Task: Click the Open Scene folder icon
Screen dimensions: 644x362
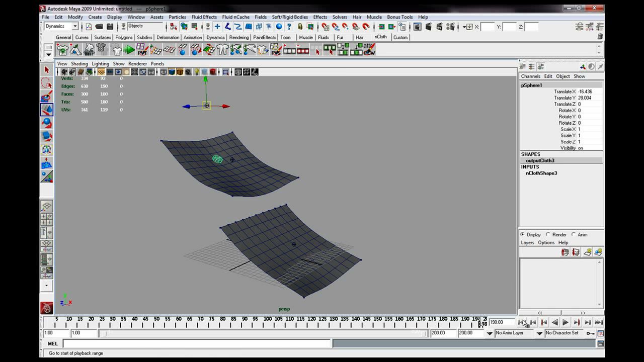Action: pos(99,27)
